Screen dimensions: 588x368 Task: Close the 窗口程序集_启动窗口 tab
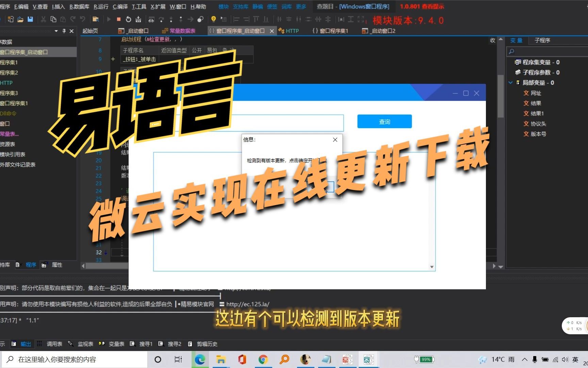(x=272, y=31)
